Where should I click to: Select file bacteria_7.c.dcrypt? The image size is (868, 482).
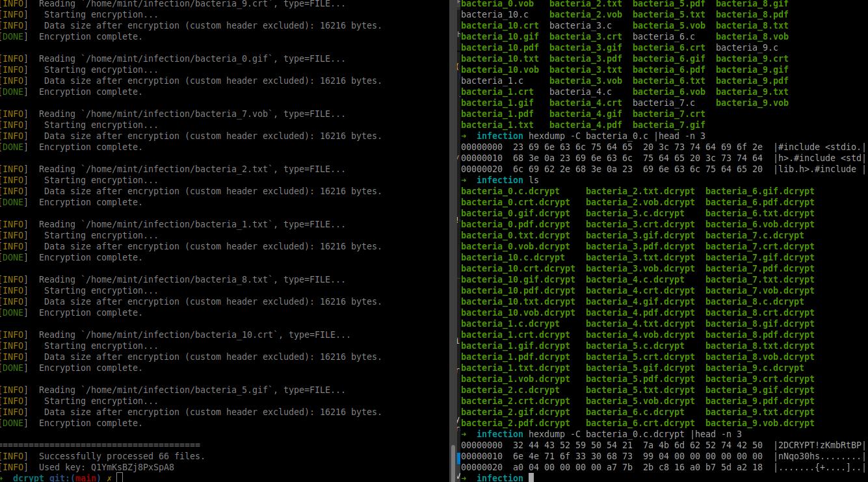pos(755,235)
